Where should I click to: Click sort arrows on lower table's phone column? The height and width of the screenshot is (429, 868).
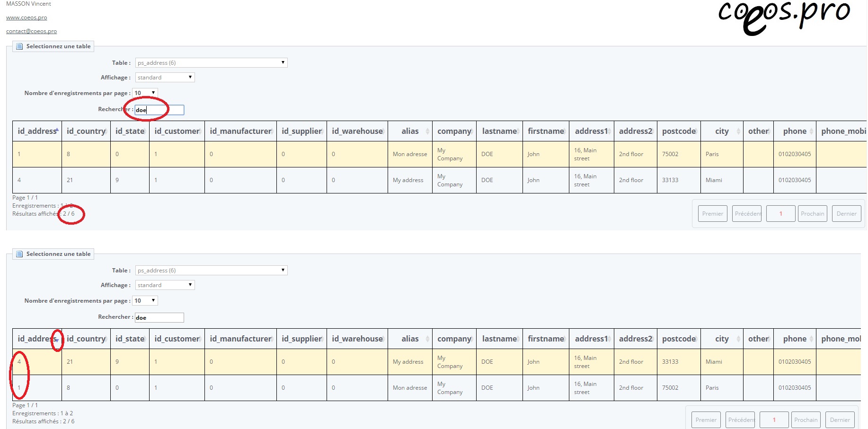tap(811, 339)
